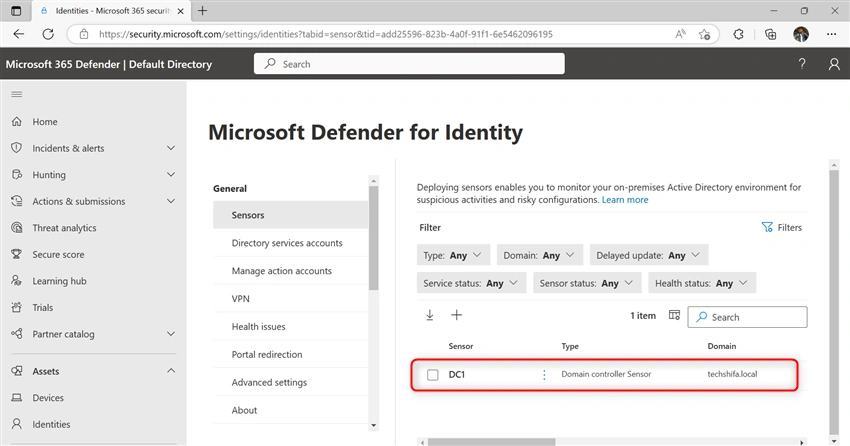Add this page to favorites
This screenshot has width=850, height=446.
(705, 34)
